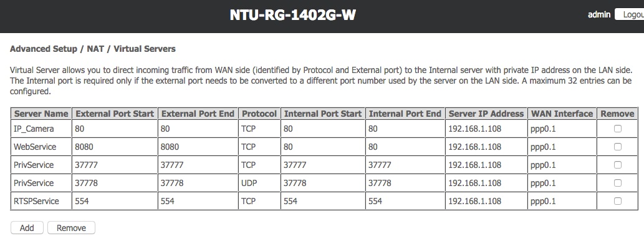Click the Logout button
644x236 pixels.
click(x=630, y=14)
